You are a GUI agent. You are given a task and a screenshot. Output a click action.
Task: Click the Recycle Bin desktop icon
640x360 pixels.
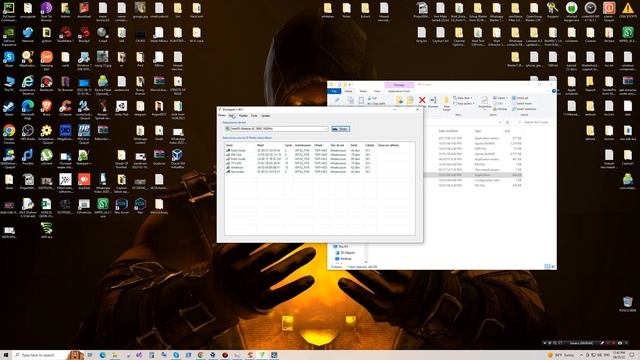pos(628,304)
